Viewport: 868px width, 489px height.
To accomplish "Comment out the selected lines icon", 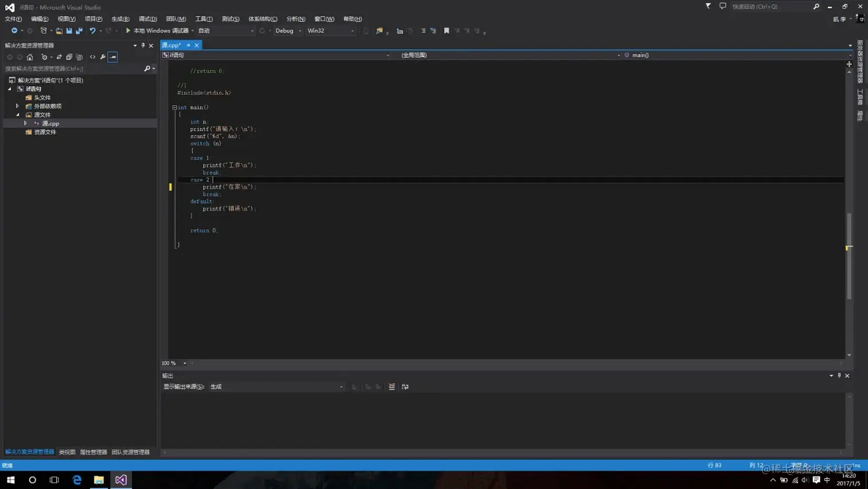I will click(423, 31).
